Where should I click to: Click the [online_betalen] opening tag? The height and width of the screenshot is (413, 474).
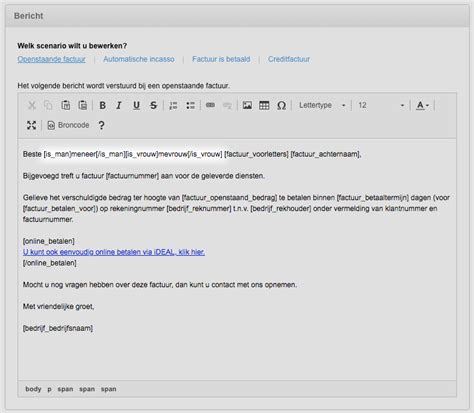point(49,241)
